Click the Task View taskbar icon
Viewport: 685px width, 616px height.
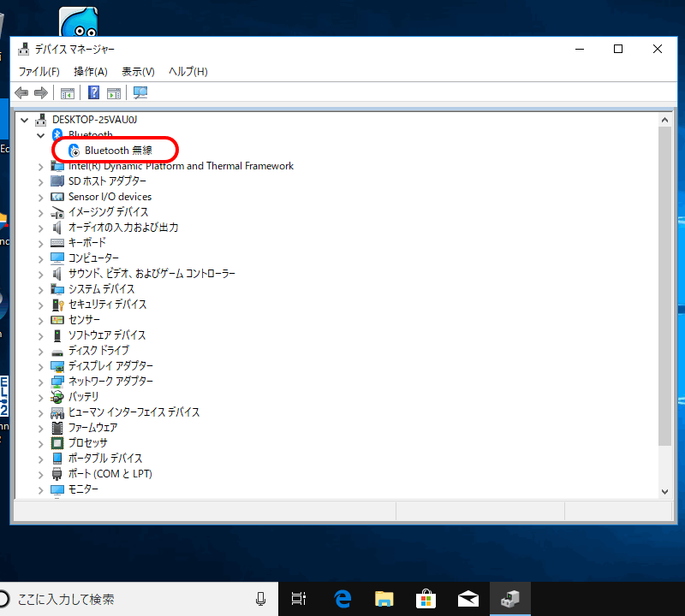pyautogui.click(x=299, y=599)
